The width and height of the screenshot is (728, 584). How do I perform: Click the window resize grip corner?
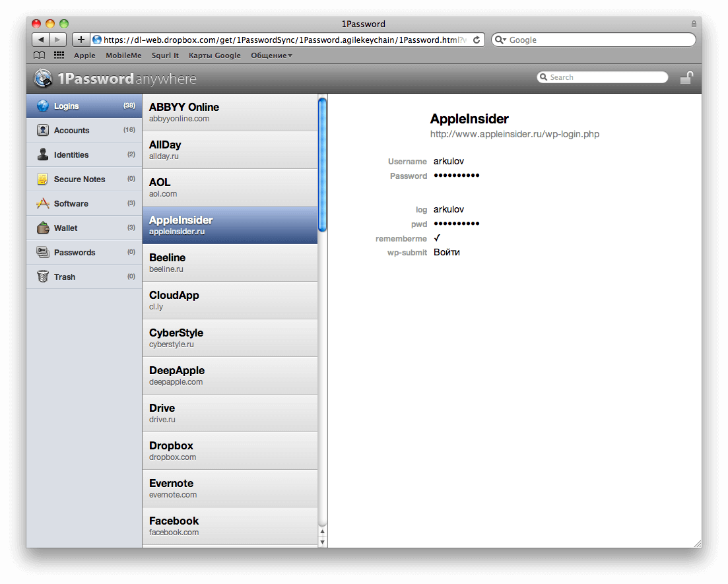698,544
